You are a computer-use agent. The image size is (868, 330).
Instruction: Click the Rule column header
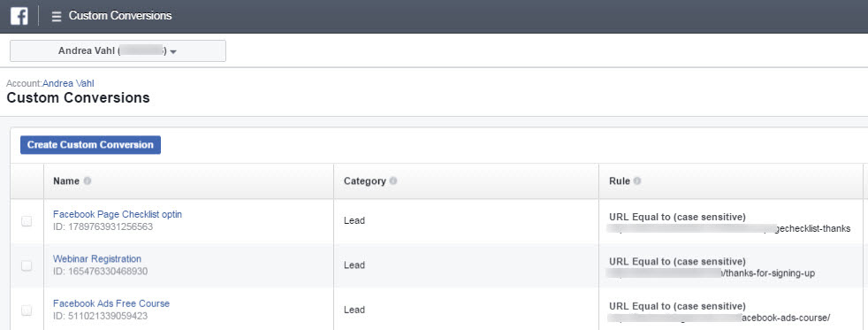pyautogui.click(x=731, y=181)
